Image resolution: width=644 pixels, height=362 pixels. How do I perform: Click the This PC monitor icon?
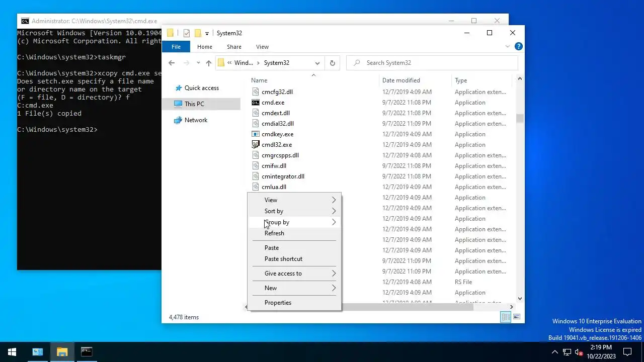click(178, 104)
